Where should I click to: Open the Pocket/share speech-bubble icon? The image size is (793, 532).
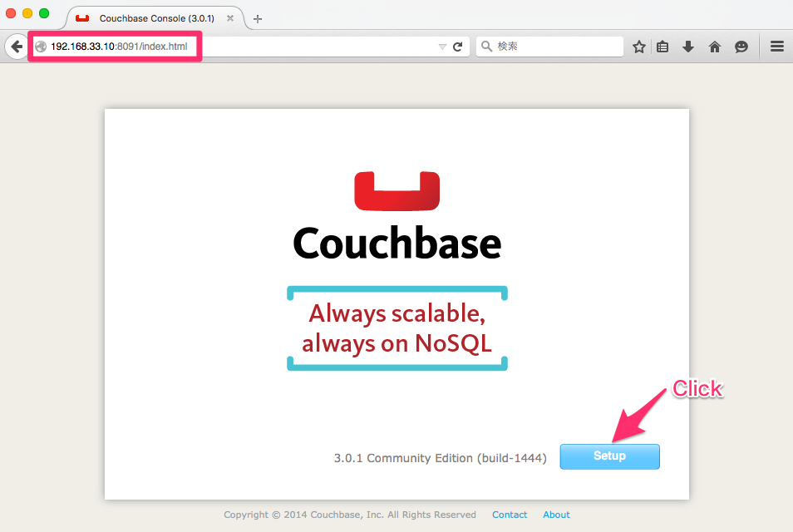[x=741, y=47]
